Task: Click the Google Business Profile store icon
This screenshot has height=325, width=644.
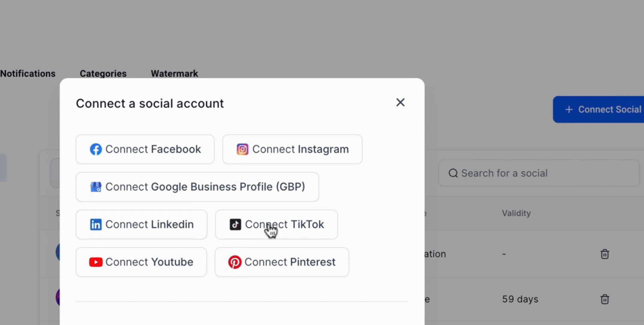Action: coord(96,187)
